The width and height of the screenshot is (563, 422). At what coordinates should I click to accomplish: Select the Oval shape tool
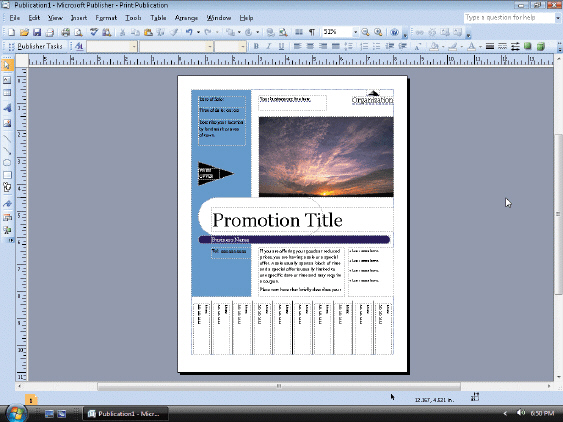(7, 163)
